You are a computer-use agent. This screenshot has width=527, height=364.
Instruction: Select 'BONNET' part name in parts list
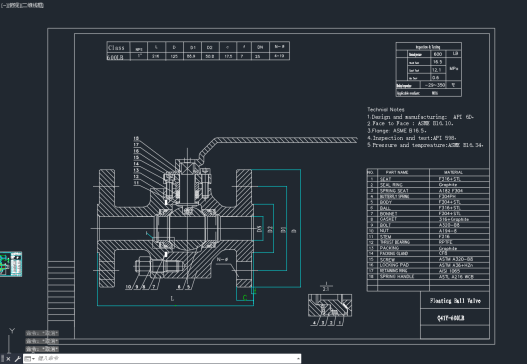click(389, 213)
